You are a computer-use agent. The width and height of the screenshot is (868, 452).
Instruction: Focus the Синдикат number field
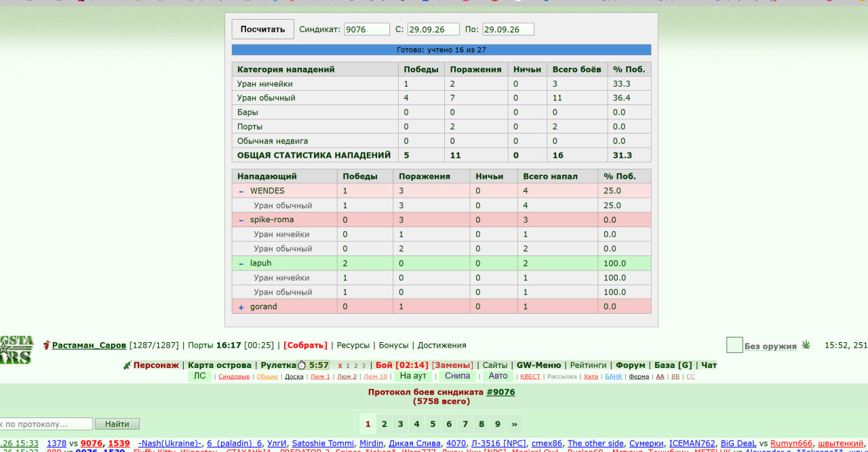pos(367,29)
